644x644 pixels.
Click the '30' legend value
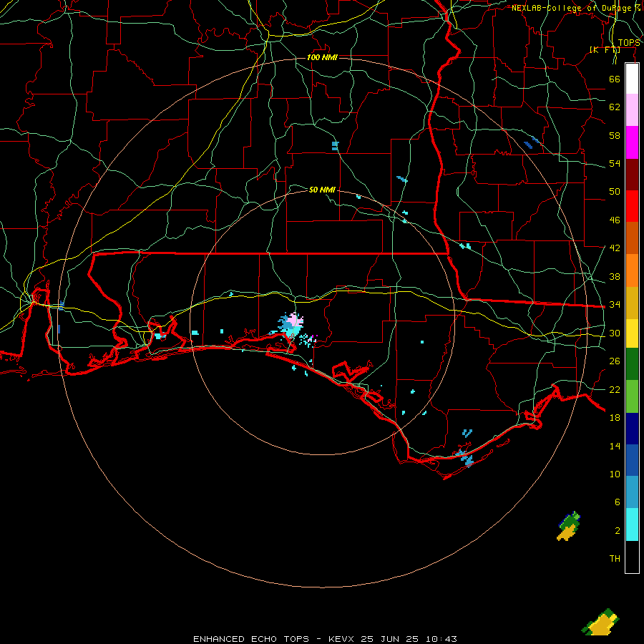tap(615, 333)
